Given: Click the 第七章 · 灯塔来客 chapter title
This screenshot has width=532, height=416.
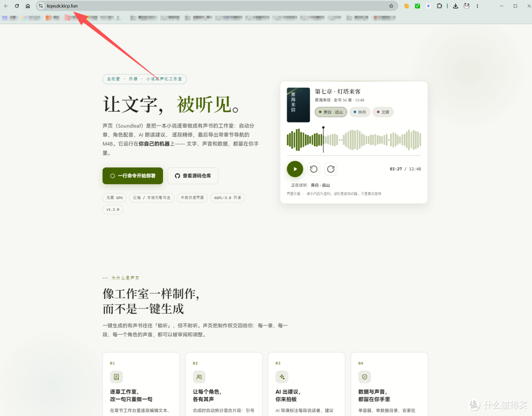Looking at the screenshot, I should click(337, 92).
